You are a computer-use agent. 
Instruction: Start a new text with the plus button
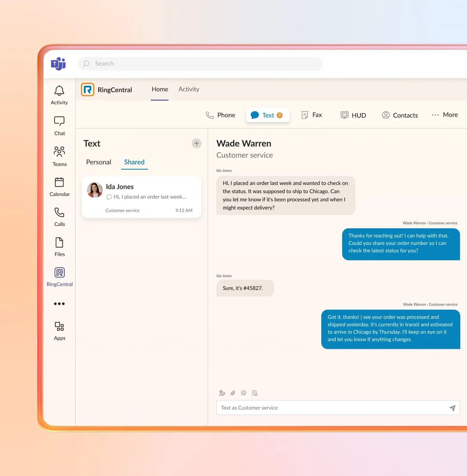coord(196,143)
